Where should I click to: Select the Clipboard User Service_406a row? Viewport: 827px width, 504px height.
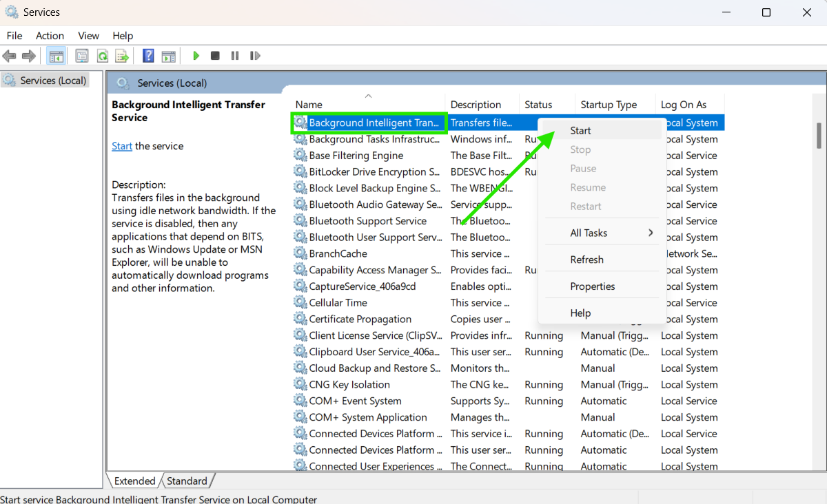click(x=507, y=352)
